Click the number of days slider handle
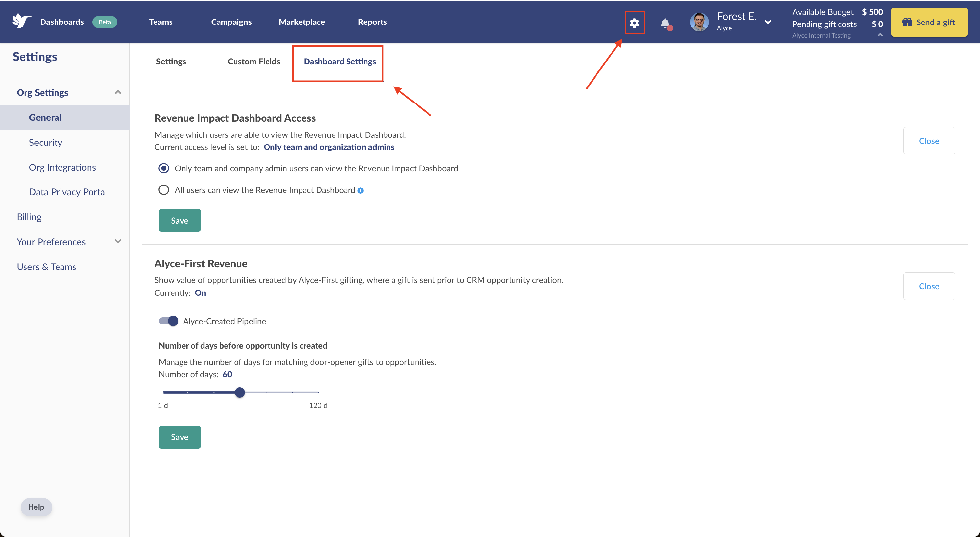The height and width of the screenshot is (537, 980). [x=240, y=392]
